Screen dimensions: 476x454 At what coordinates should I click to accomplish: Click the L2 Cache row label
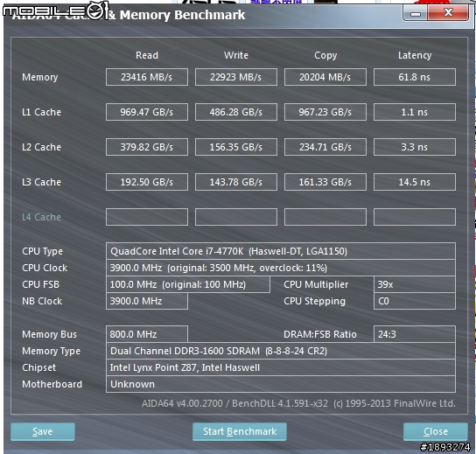tap(42, 147)
